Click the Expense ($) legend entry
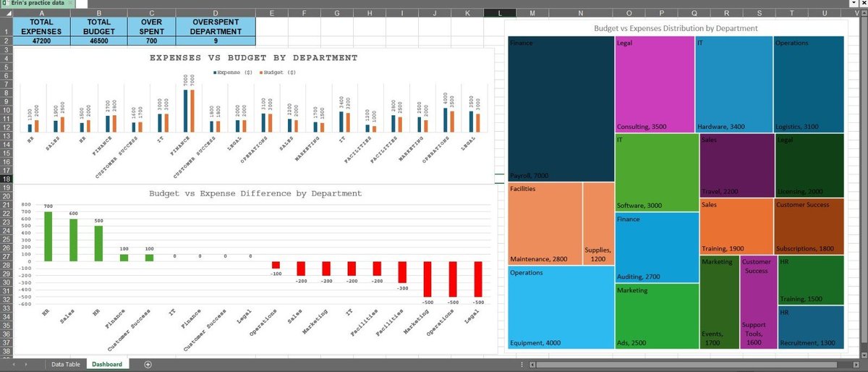The image size is (868, 372). click(232, 72)
